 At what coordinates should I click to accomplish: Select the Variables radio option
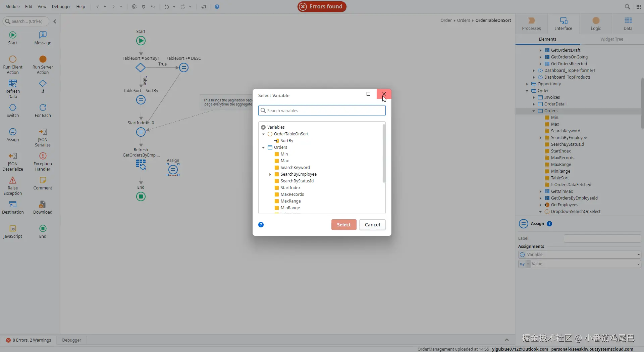tap(263, 127)
